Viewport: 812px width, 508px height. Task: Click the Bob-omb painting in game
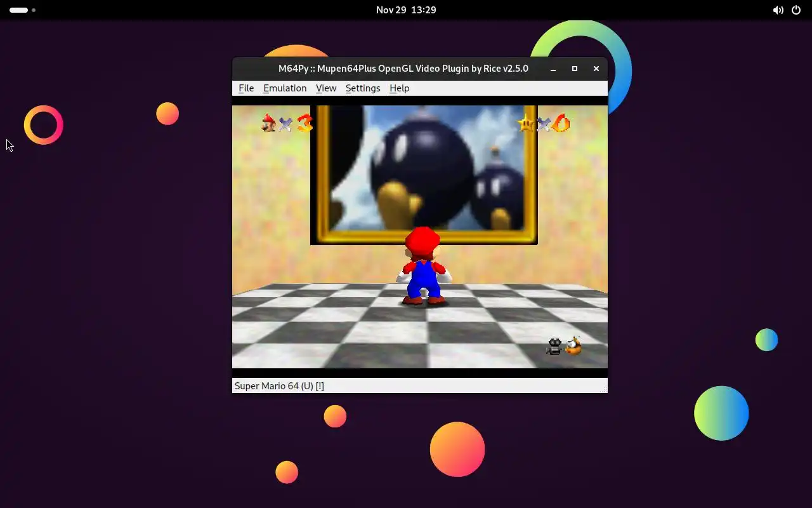pos(424,174)
